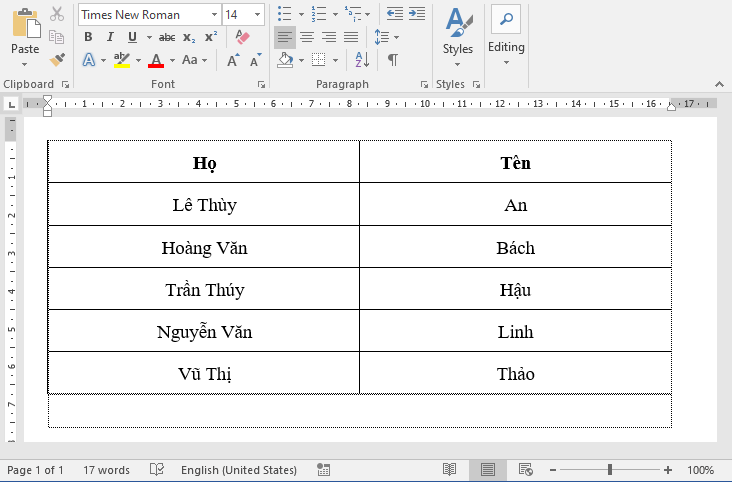The height and width of the screenshot is (482, 732).
Task: Toggle Bold formatting
Action: coord(88,37)
